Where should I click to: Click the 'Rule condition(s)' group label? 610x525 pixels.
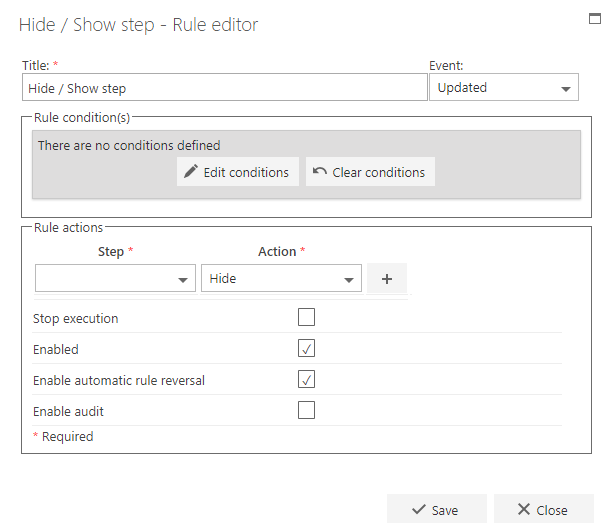pyautogui.click(x=82, y=117)
